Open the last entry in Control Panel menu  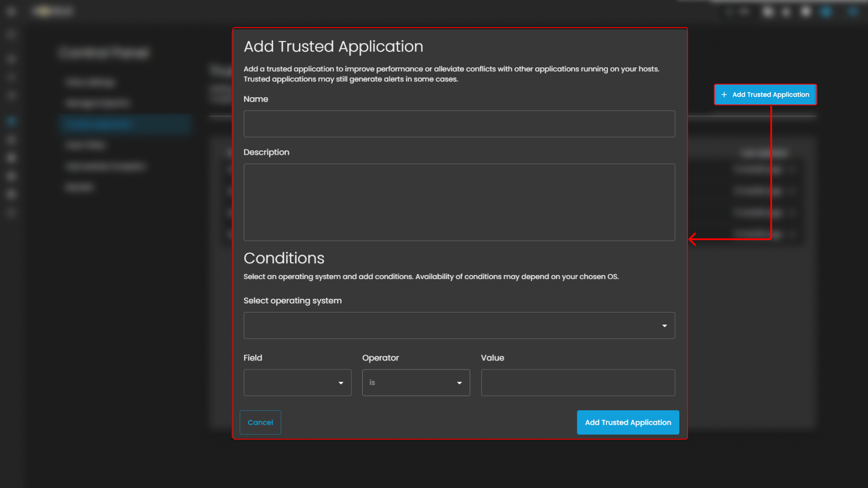[79, 187]
